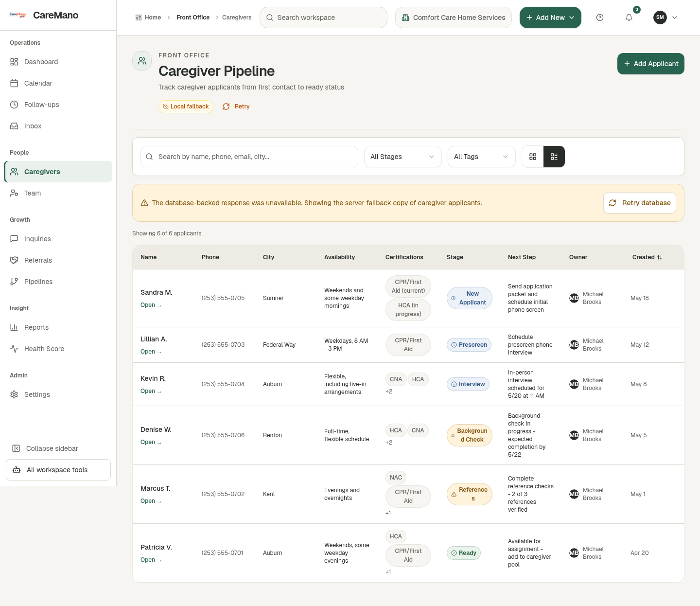700x606 pixels.
Task: Expand the All Tags dropdown
Action: point(481,157)
